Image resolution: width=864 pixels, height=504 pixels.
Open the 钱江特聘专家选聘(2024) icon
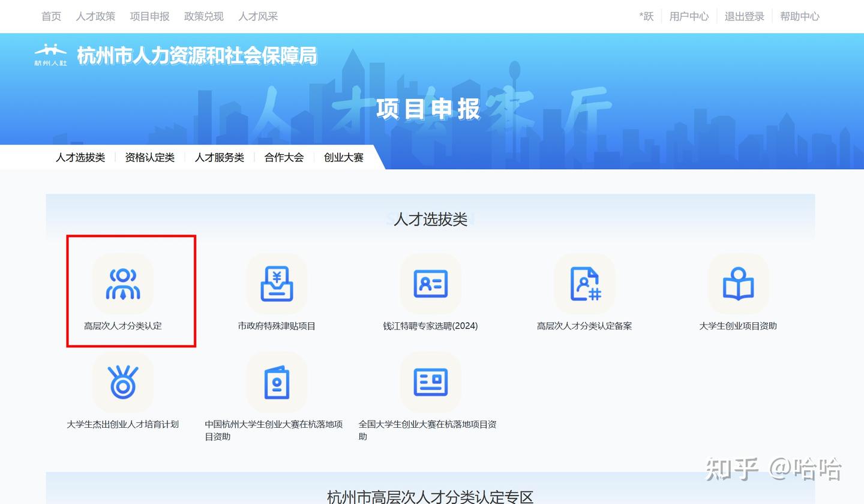tap(430, 284)
